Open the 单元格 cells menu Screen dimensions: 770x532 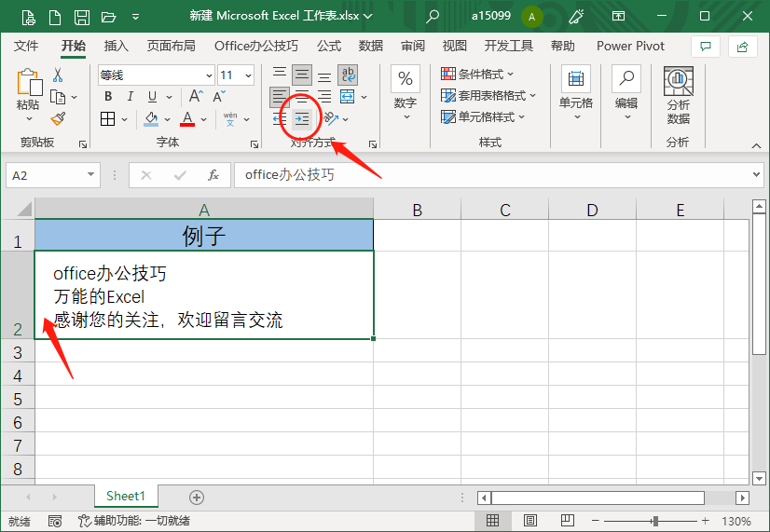click(x=576, y=94)
